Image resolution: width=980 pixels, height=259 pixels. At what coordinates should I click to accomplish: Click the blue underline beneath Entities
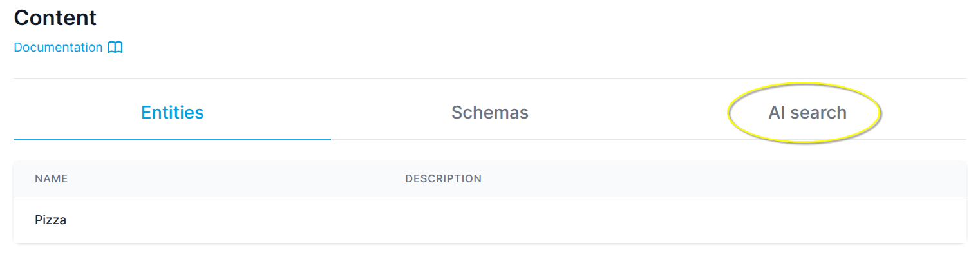coord(173,139)
